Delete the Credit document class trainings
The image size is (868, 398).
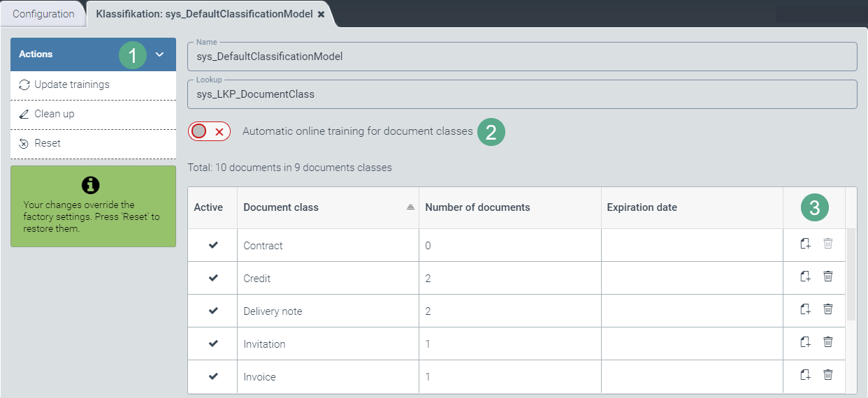click(x=828, y=277)
